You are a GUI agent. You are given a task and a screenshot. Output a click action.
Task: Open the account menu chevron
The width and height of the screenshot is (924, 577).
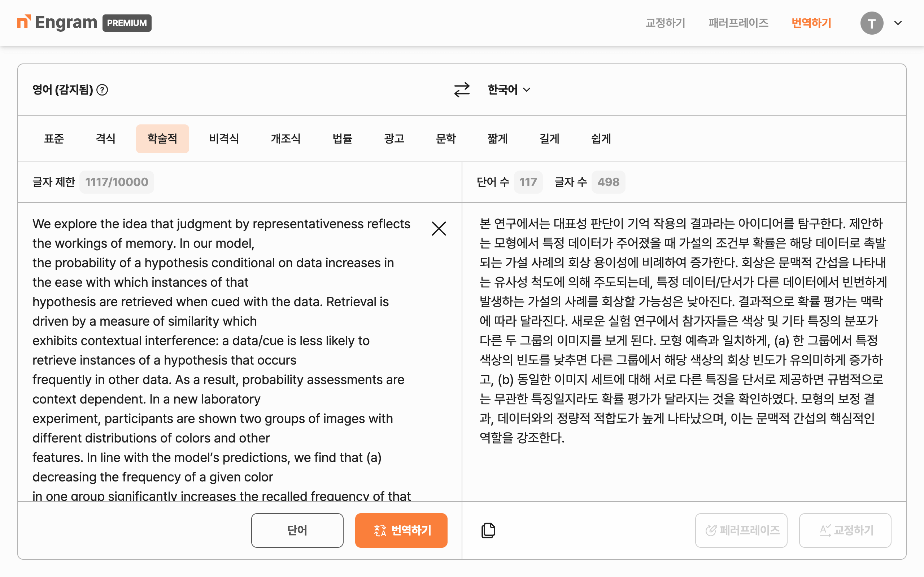[x=898, y=23]
